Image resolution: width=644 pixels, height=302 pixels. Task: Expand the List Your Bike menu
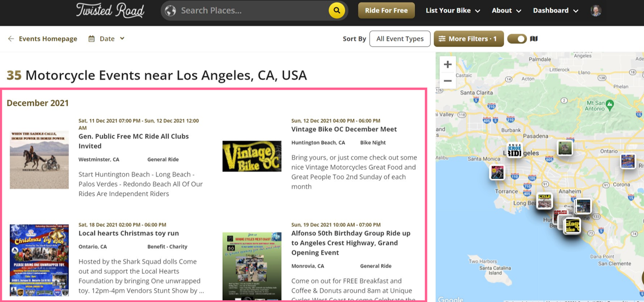click(453, 11)
